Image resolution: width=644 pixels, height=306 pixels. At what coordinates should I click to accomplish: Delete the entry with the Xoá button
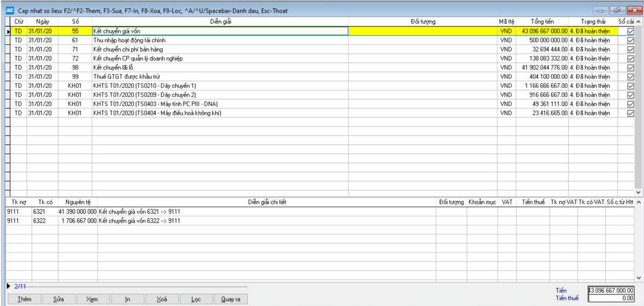(x=161, y=299)
